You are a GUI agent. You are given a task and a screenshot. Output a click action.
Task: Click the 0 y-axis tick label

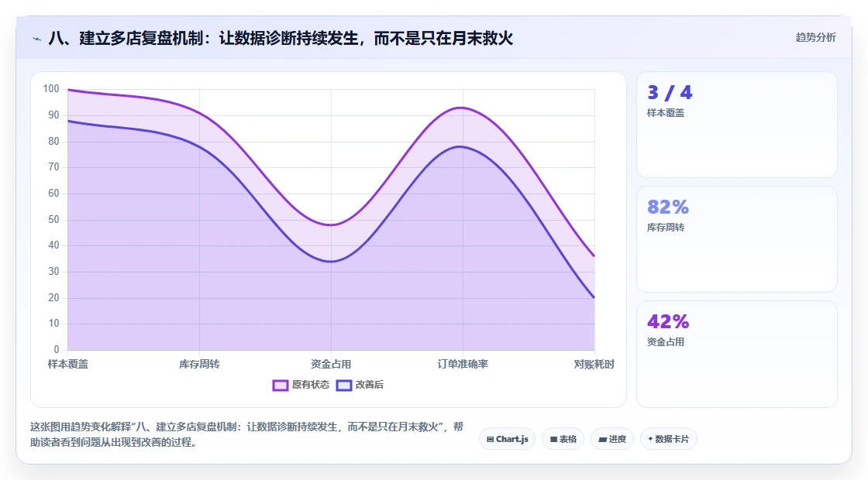point(57,349)
